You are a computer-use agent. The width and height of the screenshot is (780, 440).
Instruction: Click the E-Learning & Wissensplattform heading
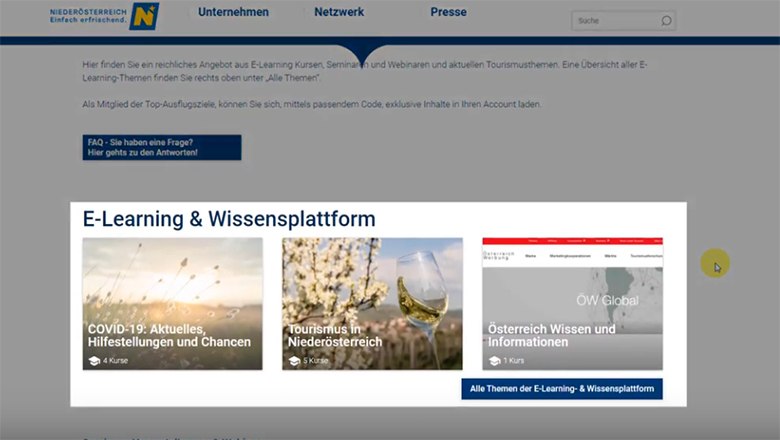click(229, 219)
